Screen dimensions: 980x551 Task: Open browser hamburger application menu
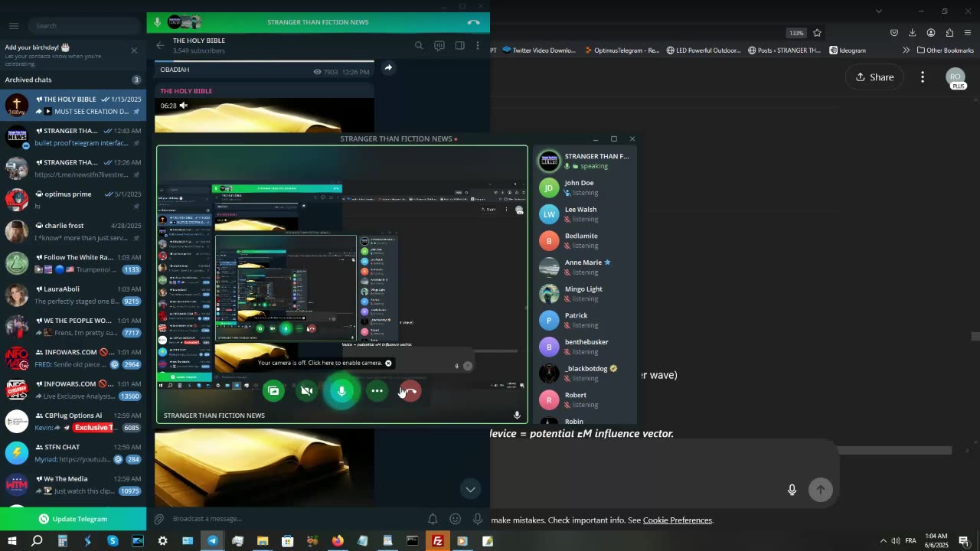coord(968,33)
